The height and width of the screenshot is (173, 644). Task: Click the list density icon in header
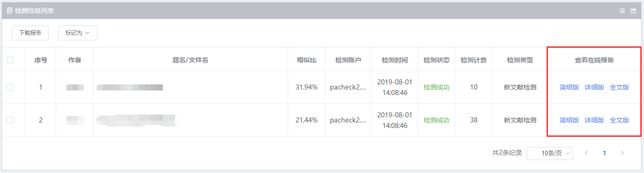[x=622, y=11]
